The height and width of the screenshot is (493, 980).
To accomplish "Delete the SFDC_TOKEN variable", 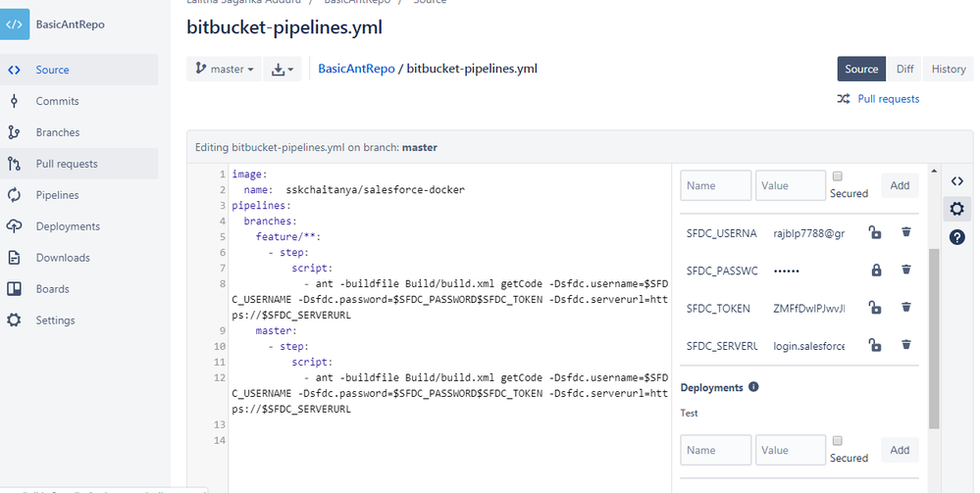I will pyautogui.click(x=905, y=308).
